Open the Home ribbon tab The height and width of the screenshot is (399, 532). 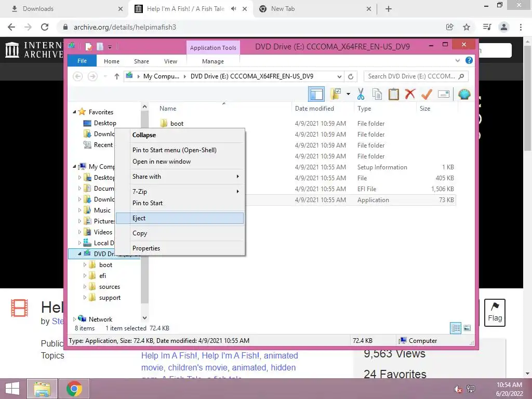112,61
